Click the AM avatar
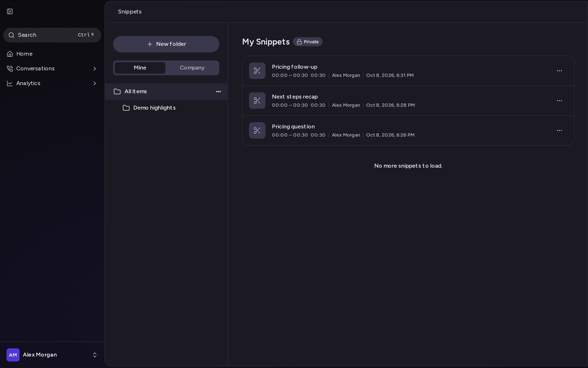 coord(13,355)
